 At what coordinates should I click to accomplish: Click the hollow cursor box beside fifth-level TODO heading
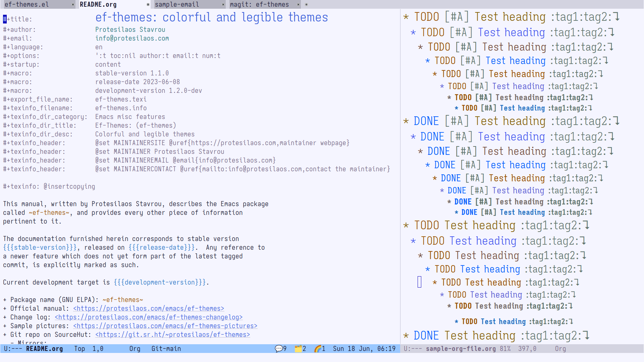tap(419, 282)
